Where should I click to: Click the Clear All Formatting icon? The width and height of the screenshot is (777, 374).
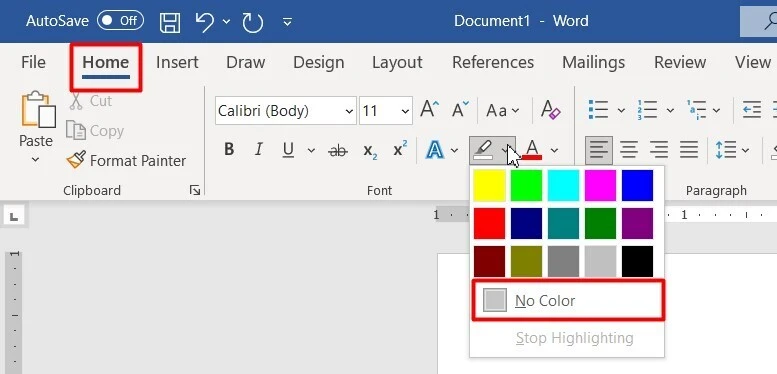coord(551,110)
